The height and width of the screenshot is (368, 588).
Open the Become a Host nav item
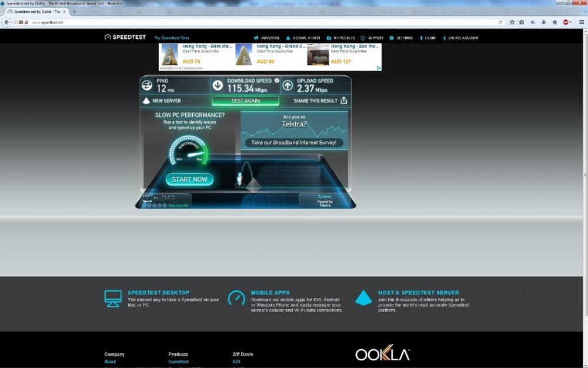coord(303,38)
